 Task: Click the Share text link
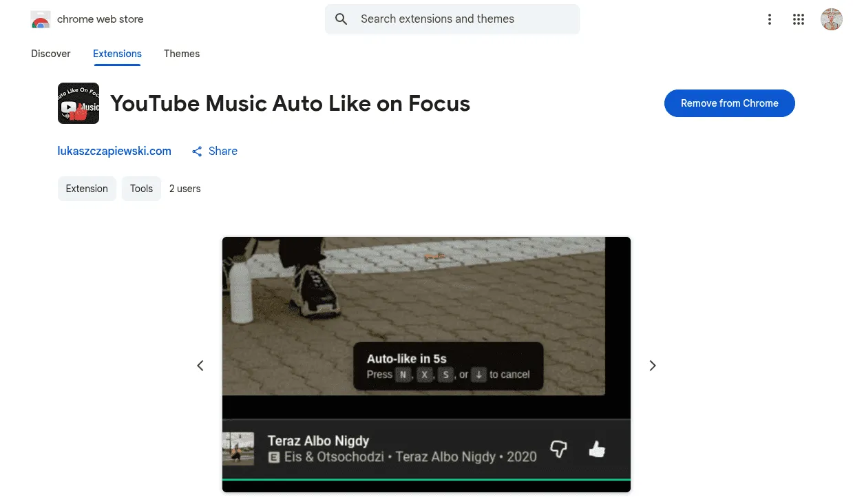tap(223, 151)
